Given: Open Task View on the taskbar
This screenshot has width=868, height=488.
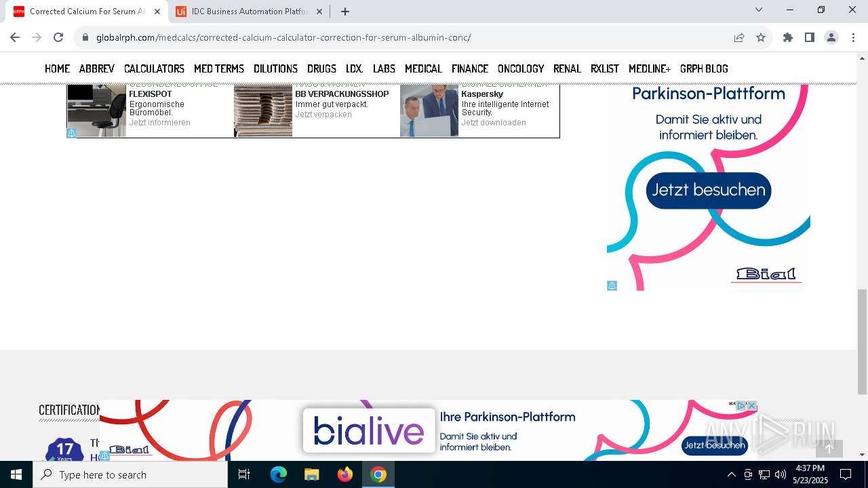Looking at the screenshot, I should tap(244, 474).
